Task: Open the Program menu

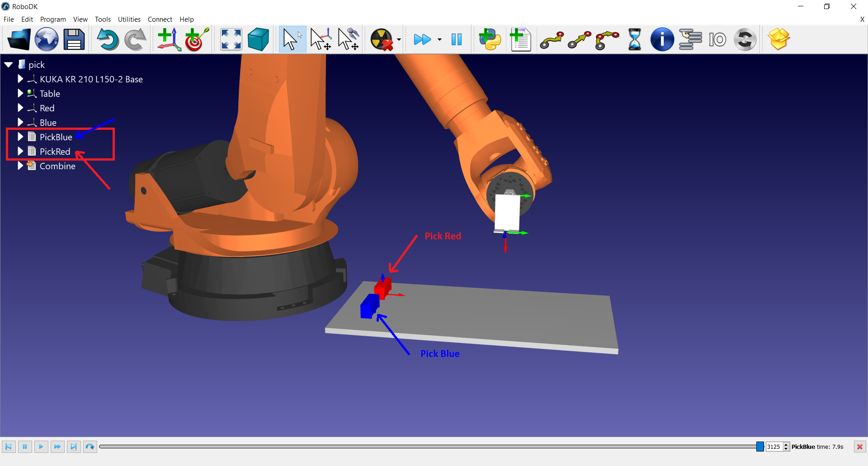Action: [x=53, y=19]
